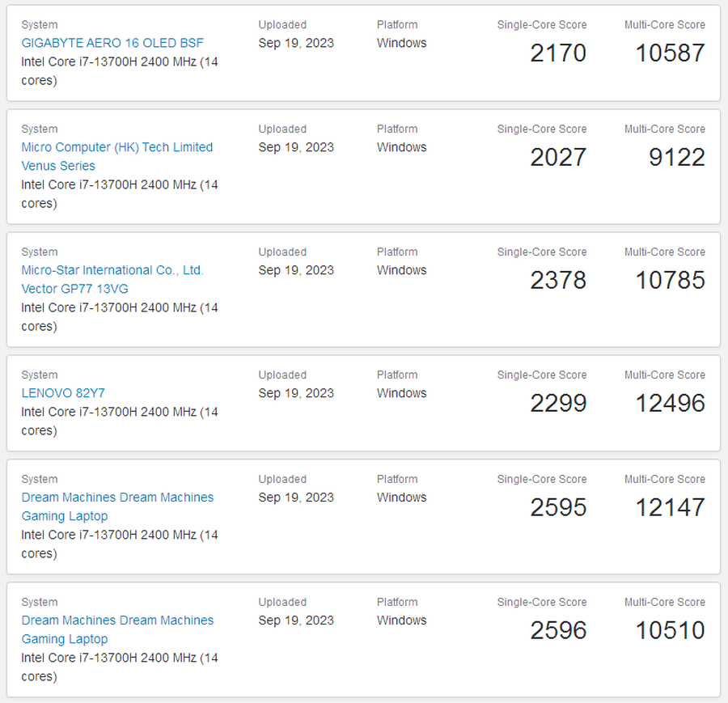Click the multi-core score 12496
The width and height of the screenshot is (728, 703).
[670, 404]
